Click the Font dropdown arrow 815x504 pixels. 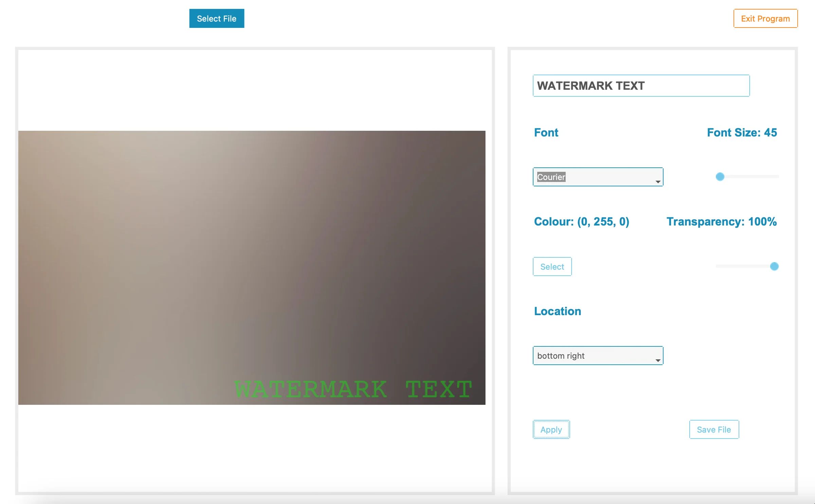pyautogui.click(x=658, y=181)
